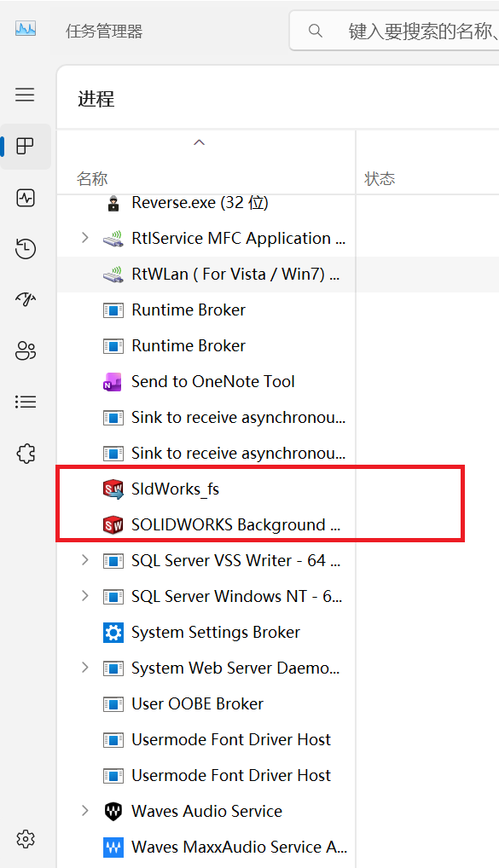Viewport: 499px width, 868px height.
Task: Click the SQL Server Windows NT icon
Action: tap(113, 597)
